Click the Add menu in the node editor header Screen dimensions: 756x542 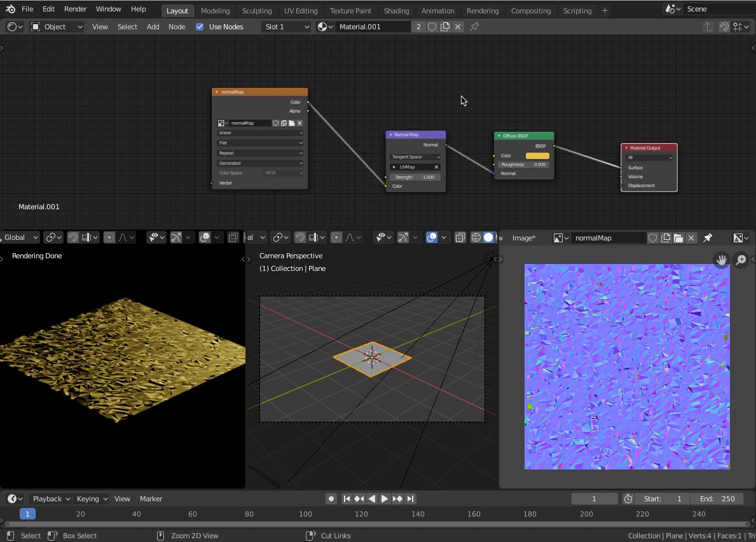[x=153, y=27]
